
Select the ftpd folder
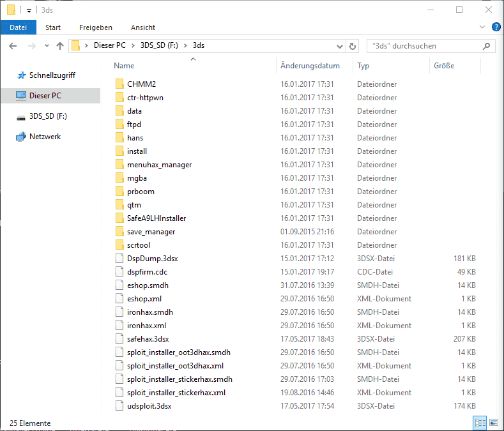(x=134, y=125)
